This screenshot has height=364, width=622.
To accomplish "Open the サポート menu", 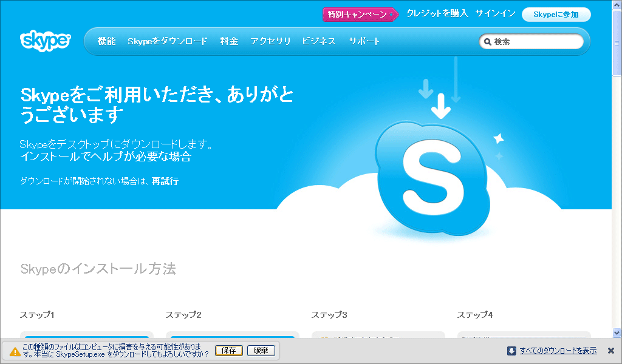I will [364, 41].
